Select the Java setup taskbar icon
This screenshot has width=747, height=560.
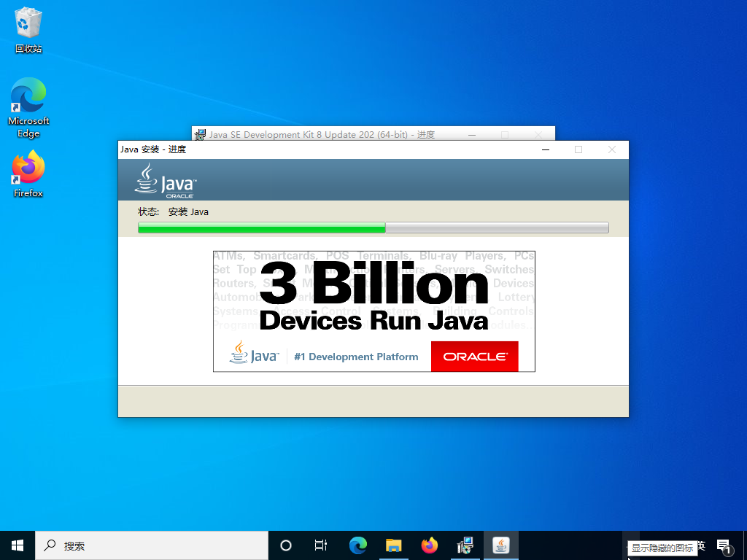[x=500, y=545]
